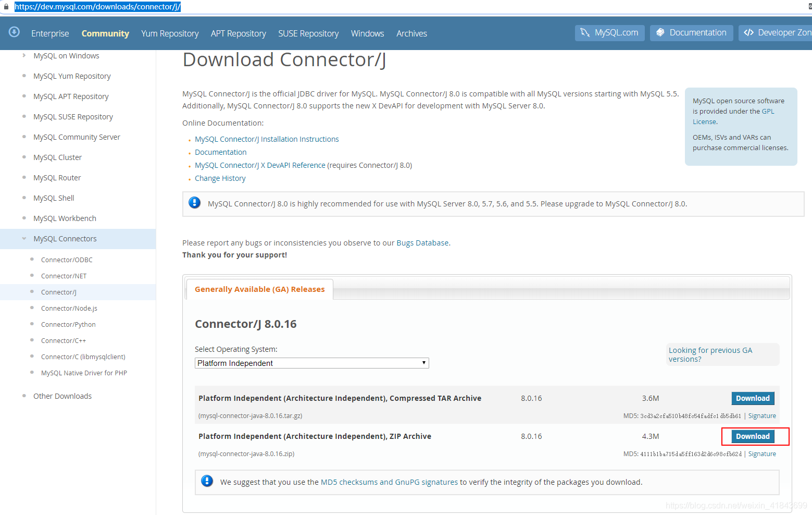The image size is (812, 515).
Task: Open MySQL APT Repository in sidebar
Action: [x=71, y=96]
